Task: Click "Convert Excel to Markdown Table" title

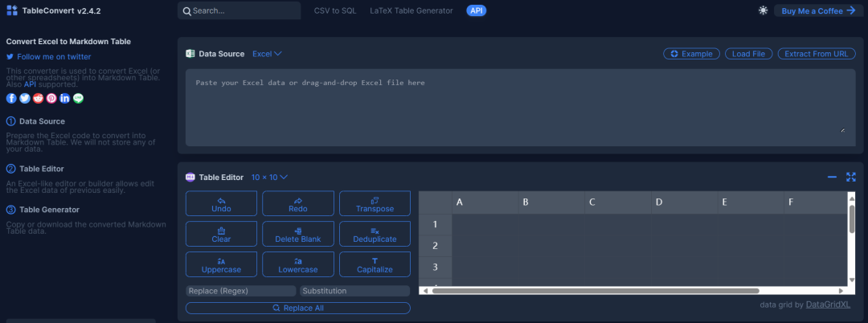Action: 68,42
